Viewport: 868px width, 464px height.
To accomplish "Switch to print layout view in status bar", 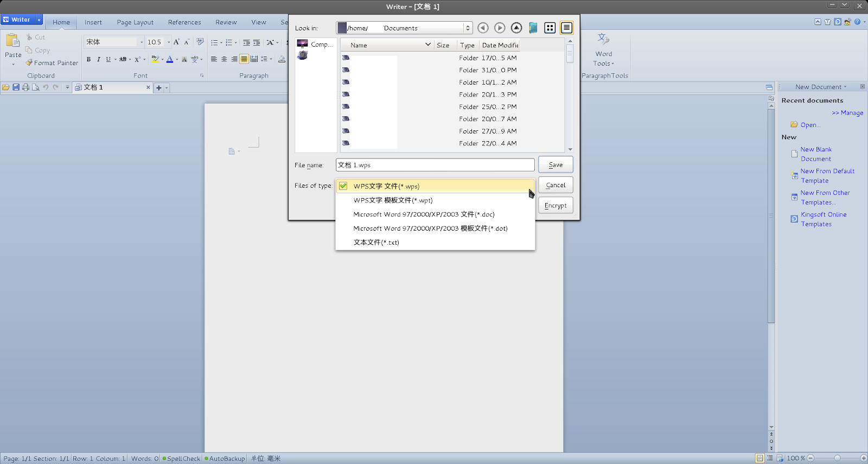I will (x=759, y=459).
